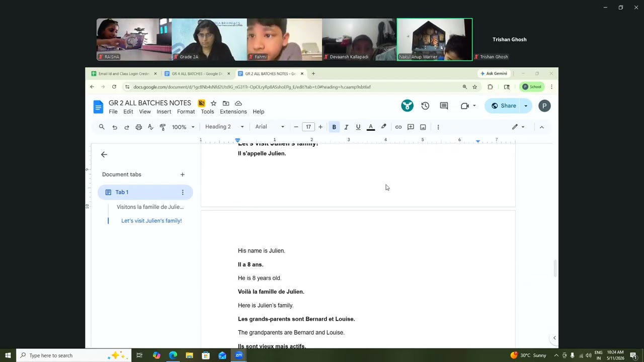The height and width of the screenshot is (362, 644).
Task: Expand the Meet call options arrow
Action: pos(474,106)
